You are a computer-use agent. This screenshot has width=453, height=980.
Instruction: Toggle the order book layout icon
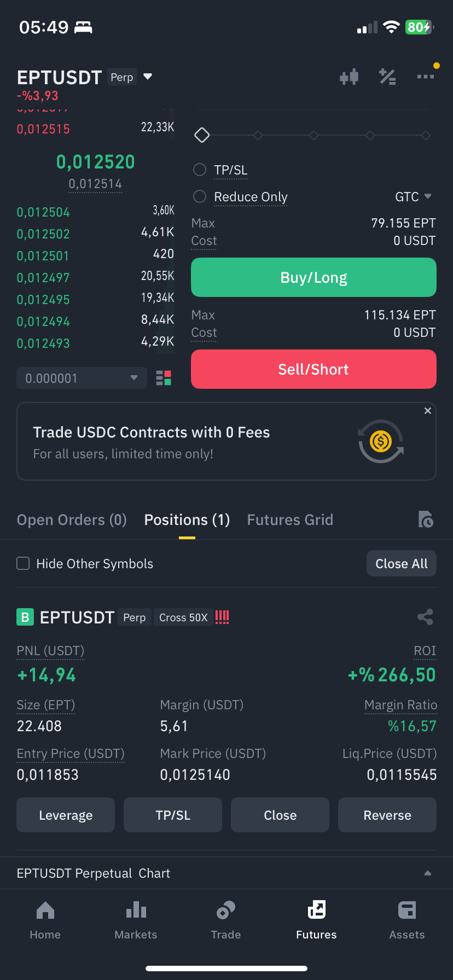coord(164,378)
